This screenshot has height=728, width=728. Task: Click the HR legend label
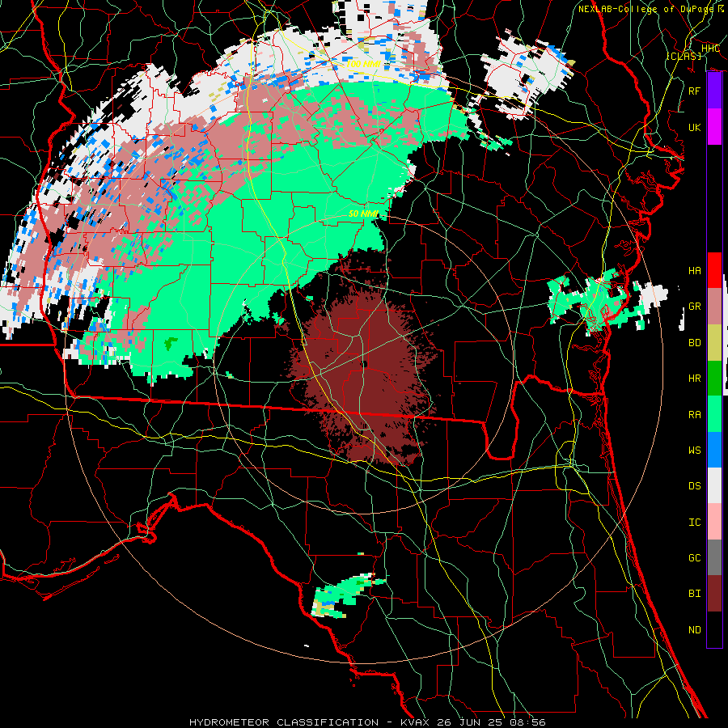694,379
